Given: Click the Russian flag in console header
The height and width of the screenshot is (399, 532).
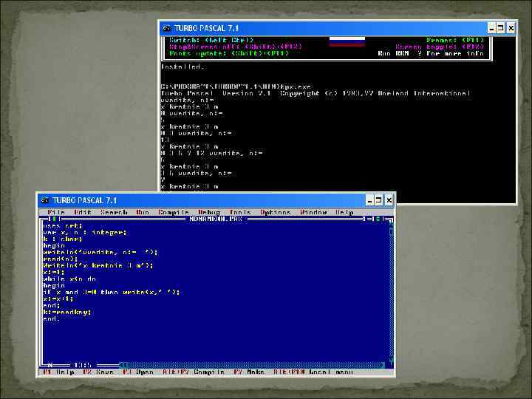Looking at the screenshot, I should click(347, 42).
